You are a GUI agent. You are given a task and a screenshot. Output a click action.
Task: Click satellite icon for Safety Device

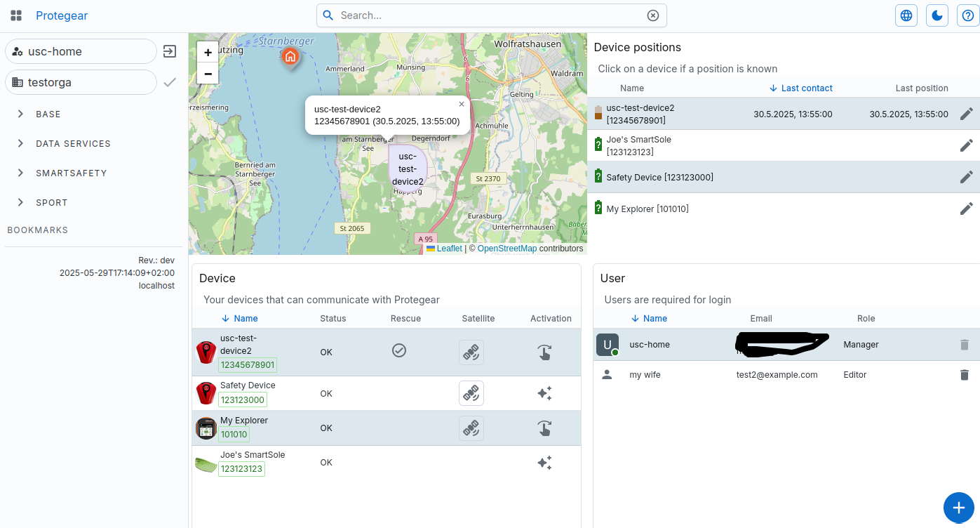point(471,393)
